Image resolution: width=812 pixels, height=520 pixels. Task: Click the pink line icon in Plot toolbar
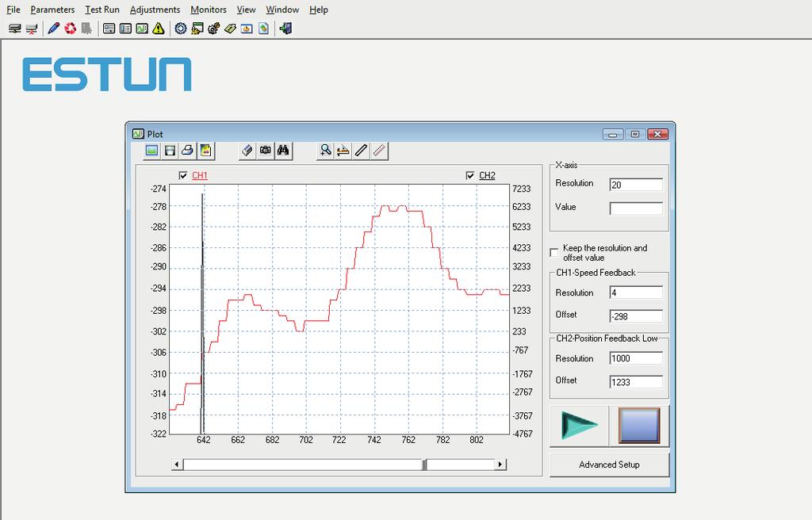pyautogui.click(x=379, y=151)
